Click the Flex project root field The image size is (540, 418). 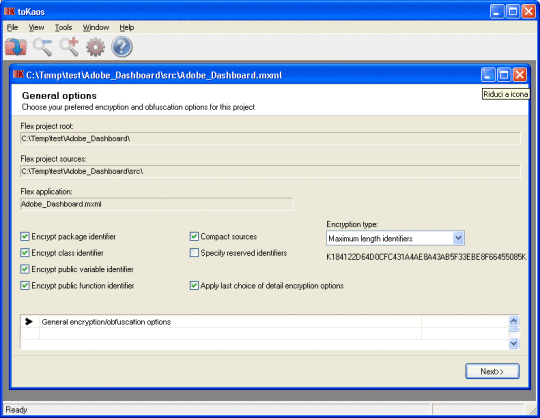point(270,139)
